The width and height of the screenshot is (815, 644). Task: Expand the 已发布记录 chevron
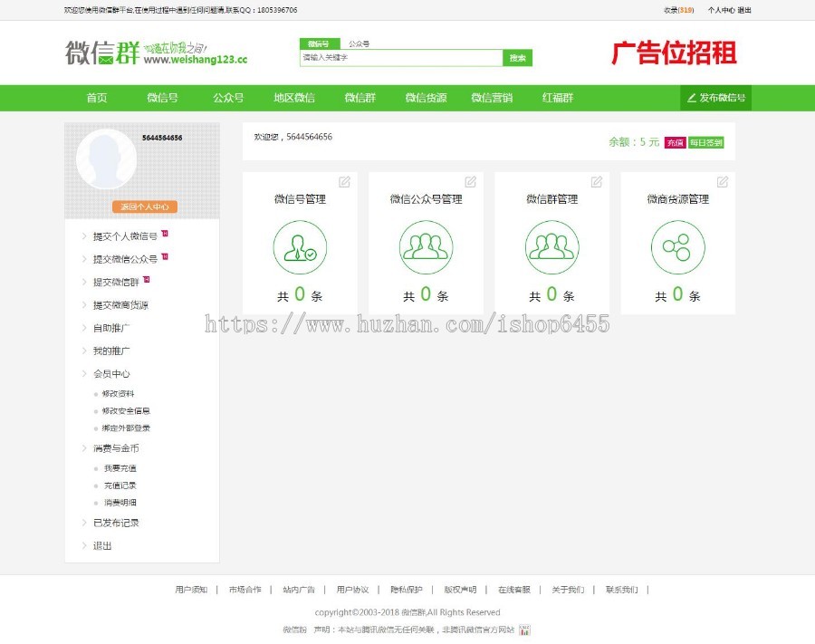coord(84,523)
